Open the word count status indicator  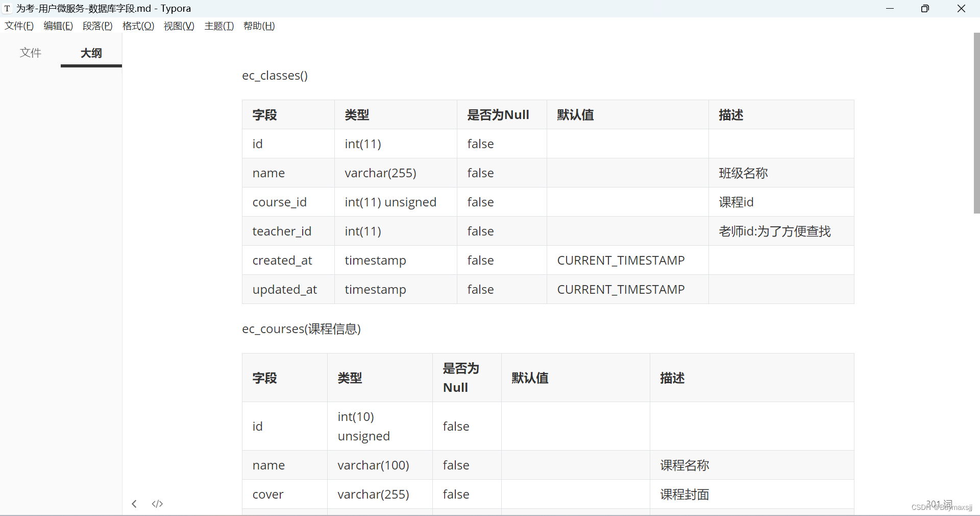[939, 504]
